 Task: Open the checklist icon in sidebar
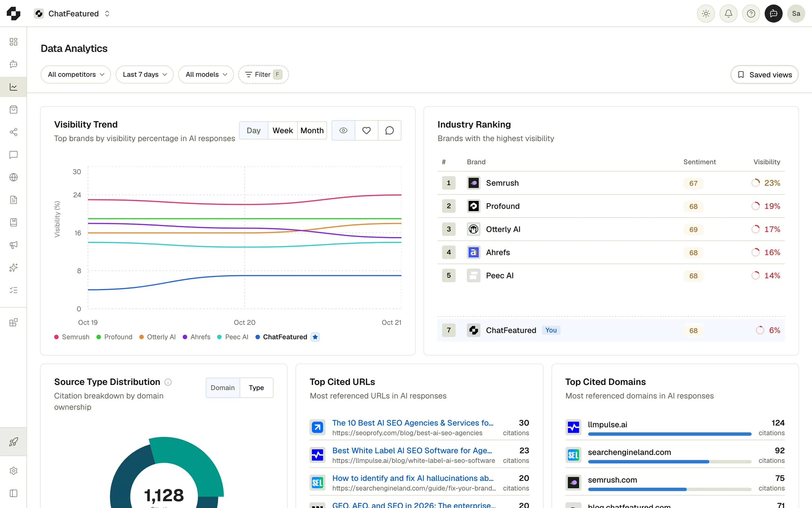(x=14, y=290)
